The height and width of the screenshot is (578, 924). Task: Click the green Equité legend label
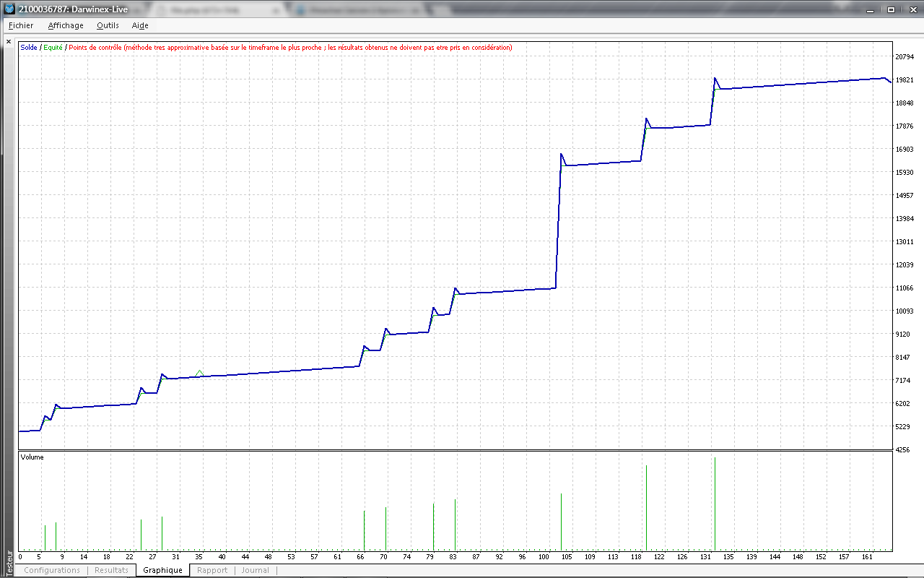(x=53, y=48)
